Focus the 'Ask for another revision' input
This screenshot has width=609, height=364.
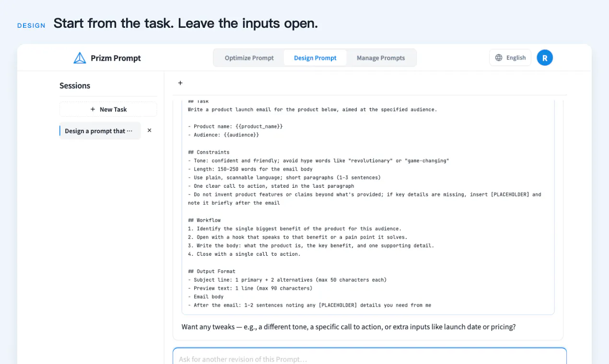(x=370, y=357)
